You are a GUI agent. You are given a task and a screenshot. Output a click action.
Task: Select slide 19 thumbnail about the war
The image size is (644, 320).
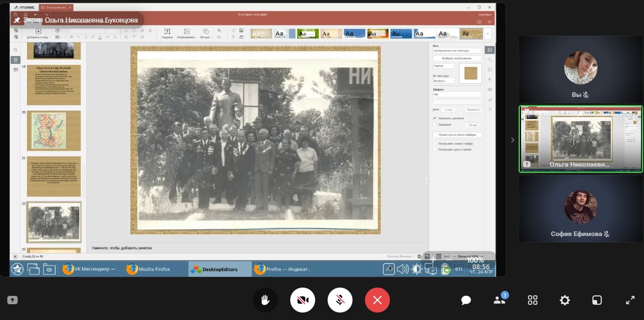pyautogui.click(x=54, y=85)
